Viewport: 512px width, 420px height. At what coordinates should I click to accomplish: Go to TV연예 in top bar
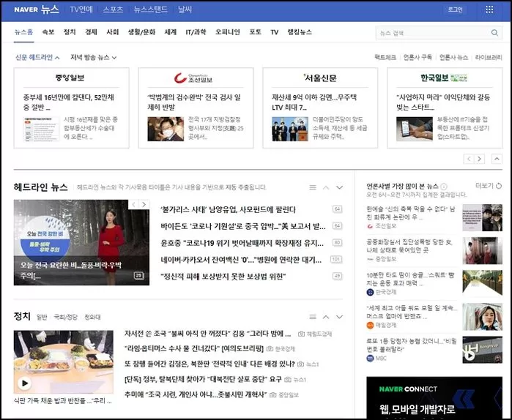81,10
